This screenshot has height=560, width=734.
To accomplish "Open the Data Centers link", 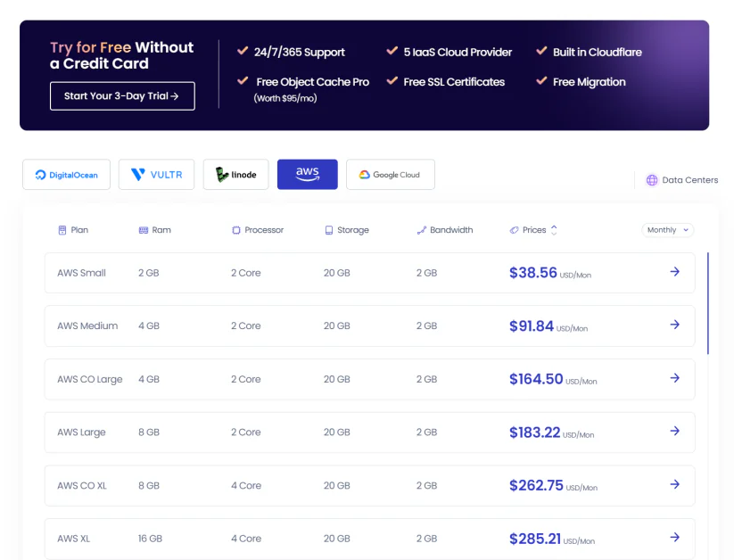I will click(x=689, y=180).
